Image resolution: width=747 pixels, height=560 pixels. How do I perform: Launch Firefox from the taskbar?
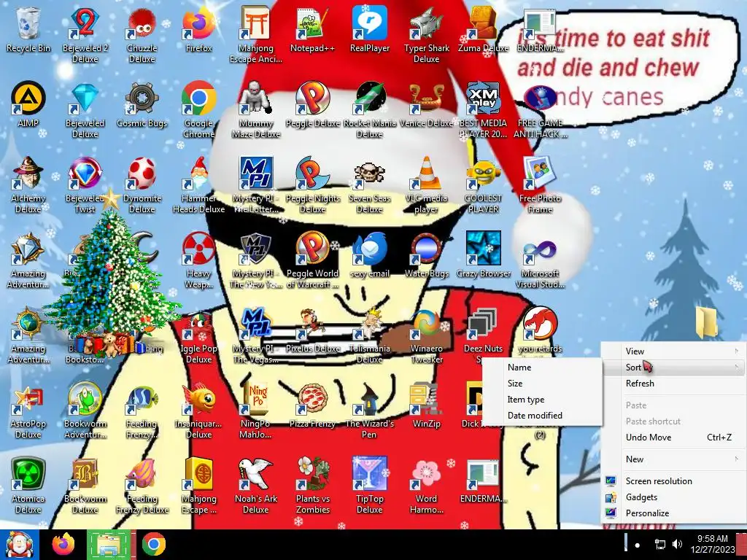(63, 544)
